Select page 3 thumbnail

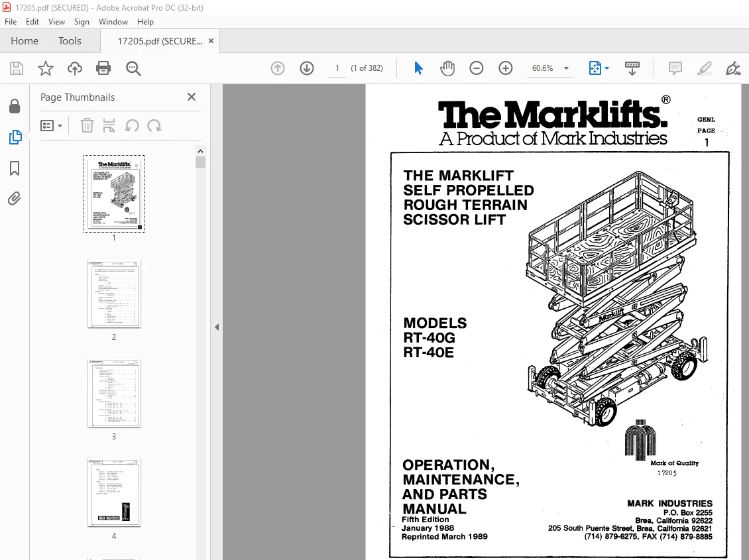[x=114, y=393]
